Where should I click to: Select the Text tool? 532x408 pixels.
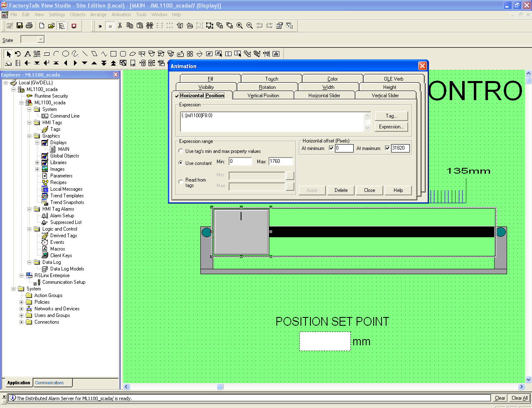27,54
